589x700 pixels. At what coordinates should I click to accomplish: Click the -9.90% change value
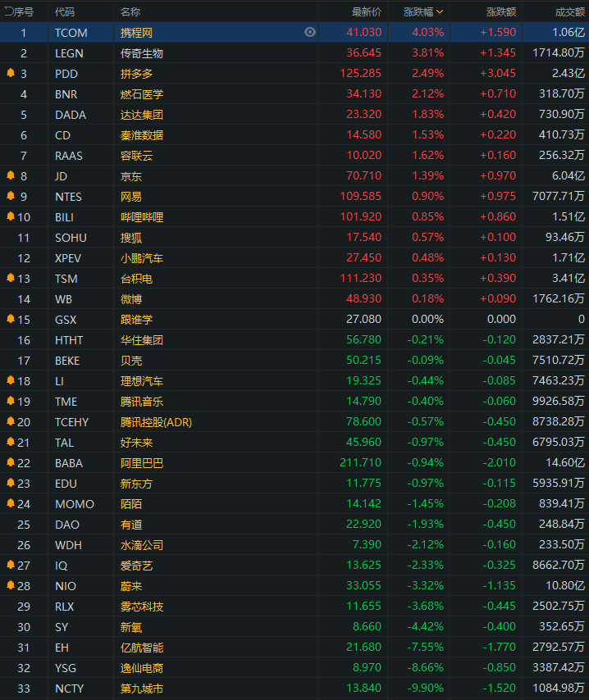(x=426, y=688)
